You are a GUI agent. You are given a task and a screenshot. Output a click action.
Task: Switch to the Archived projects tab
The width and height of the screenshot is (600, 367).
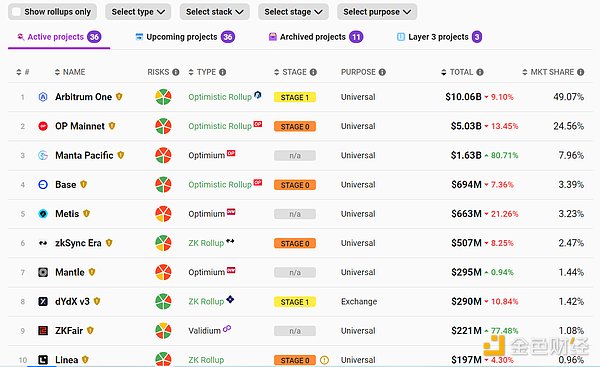click(x=316, y=37)
